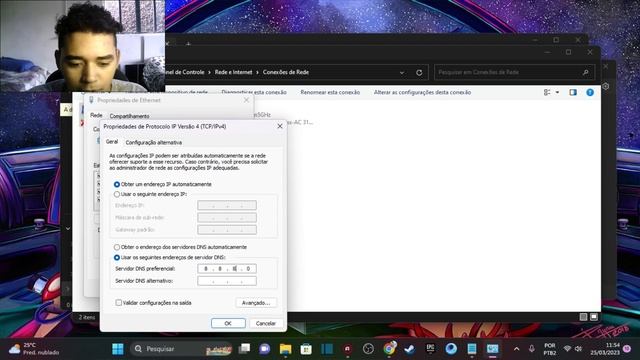Close the TCP/IPv4 properties dialog
Image resolution: width=640 pixels, height=360 pixels.
pyautogui.click(x=280, y=127)
